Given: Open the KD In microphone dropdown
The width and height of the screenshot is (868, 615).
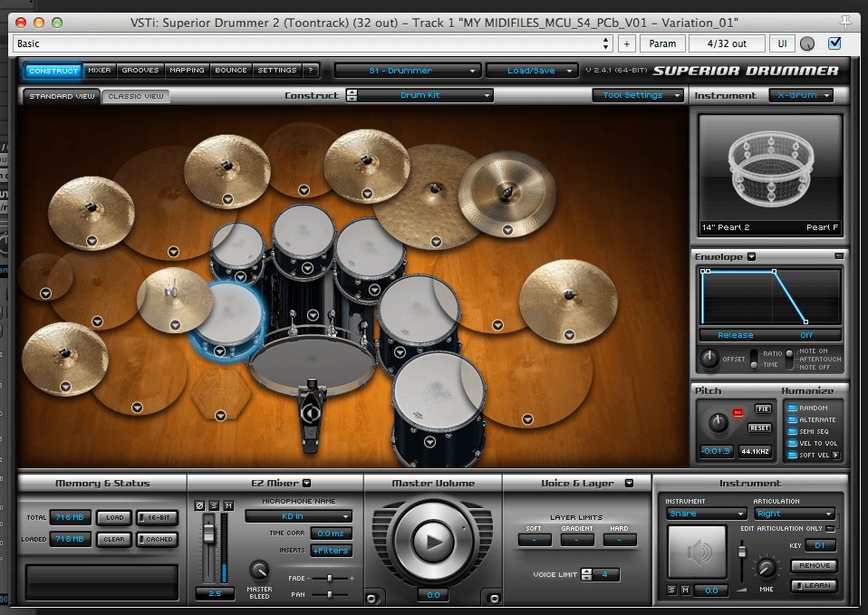Looking at the screenshot, I should click(x=298, y=516).
